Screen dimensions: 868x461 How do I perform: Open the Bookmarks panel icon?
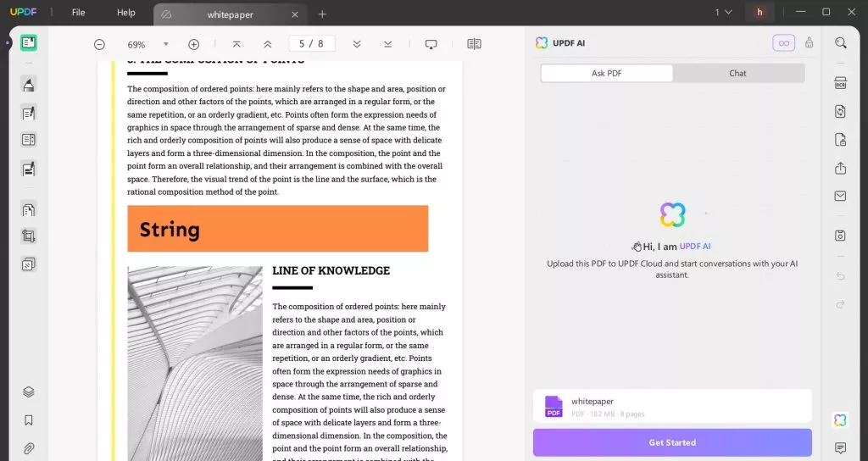coord(29,420)
